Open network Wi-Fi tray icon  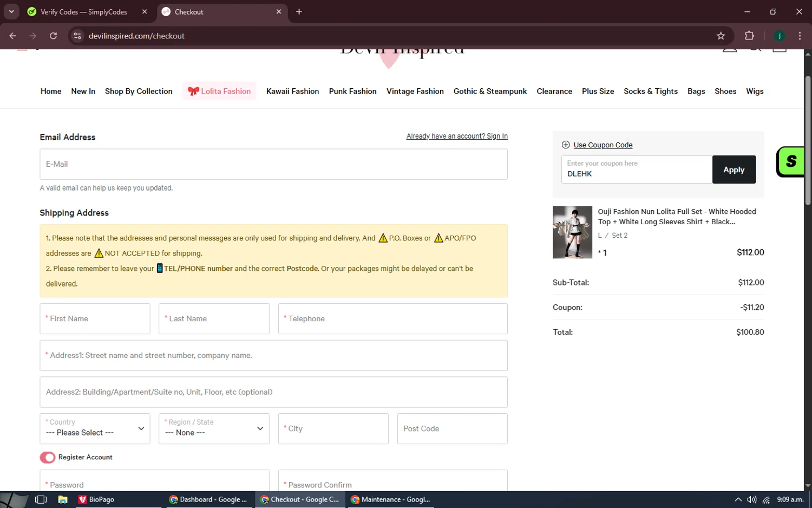coord(766,499)
